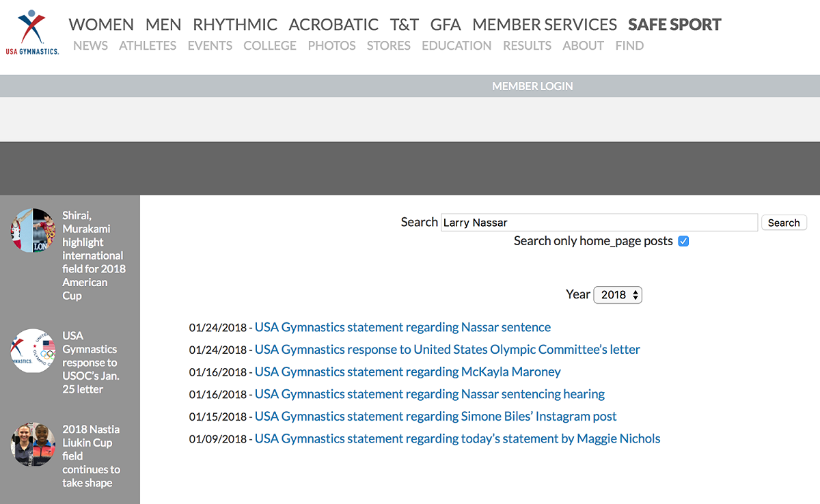Open the MEN menu
Image resolution: width=820 pixels, height=504 pixels.
point(163,25)
